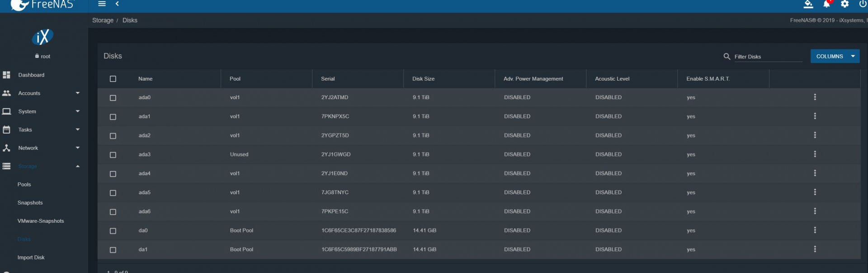This screenshot has height=273, width=868.
Task: Sort by Serial column header
Action: click(x=328, y=79)
